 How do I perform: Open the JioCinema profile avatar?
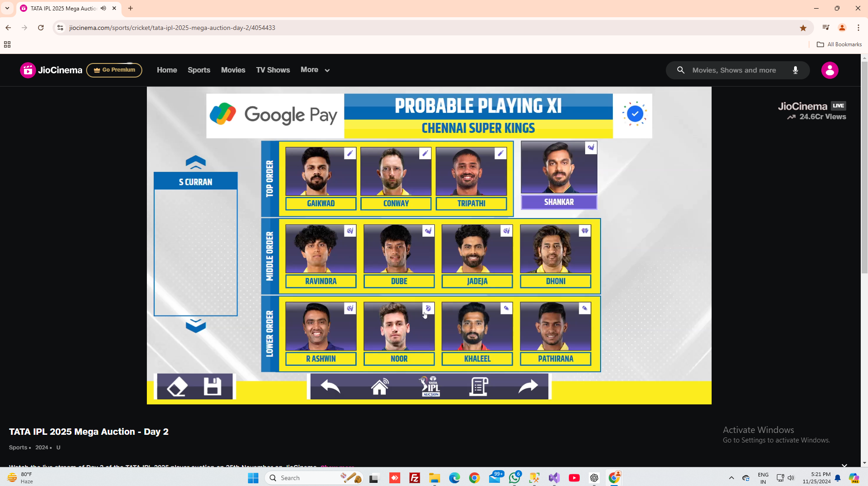[829, 70]
